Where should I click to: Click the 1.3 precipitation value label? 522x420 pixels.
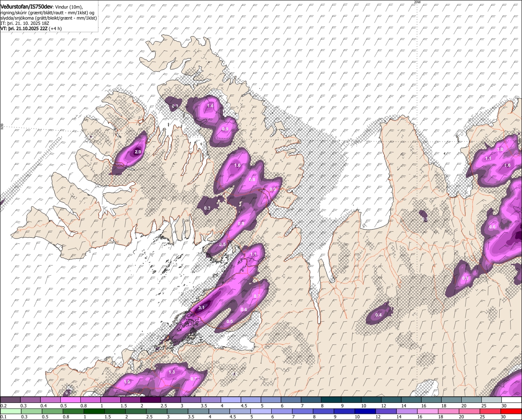coord(172,372)
